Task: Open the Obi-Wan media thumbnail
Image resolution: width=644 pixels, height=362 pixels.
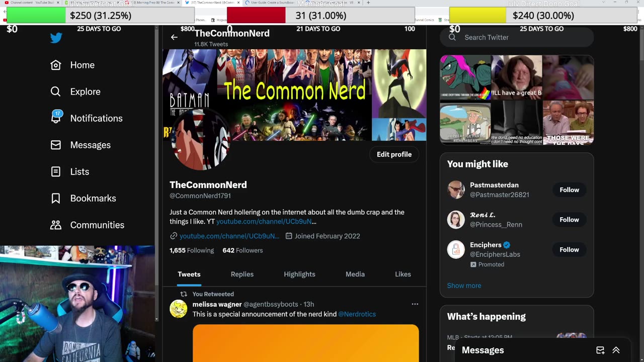Action: tap(517, 78)
